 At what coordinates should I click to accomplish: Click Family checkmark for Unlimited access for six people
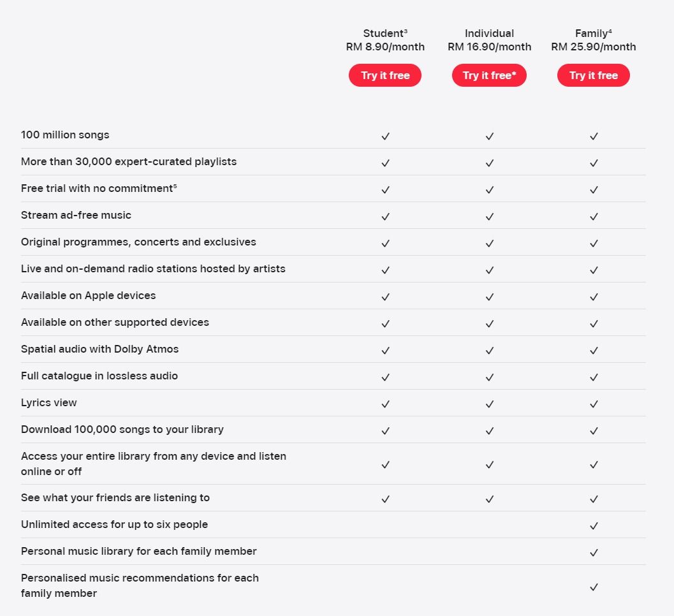pos(594,525)
